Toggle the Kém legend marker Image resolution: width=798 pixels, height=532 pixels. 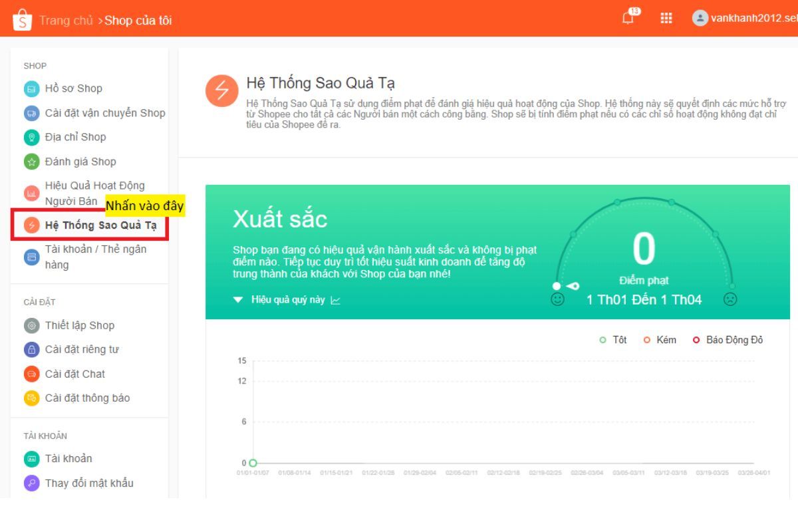646,340
